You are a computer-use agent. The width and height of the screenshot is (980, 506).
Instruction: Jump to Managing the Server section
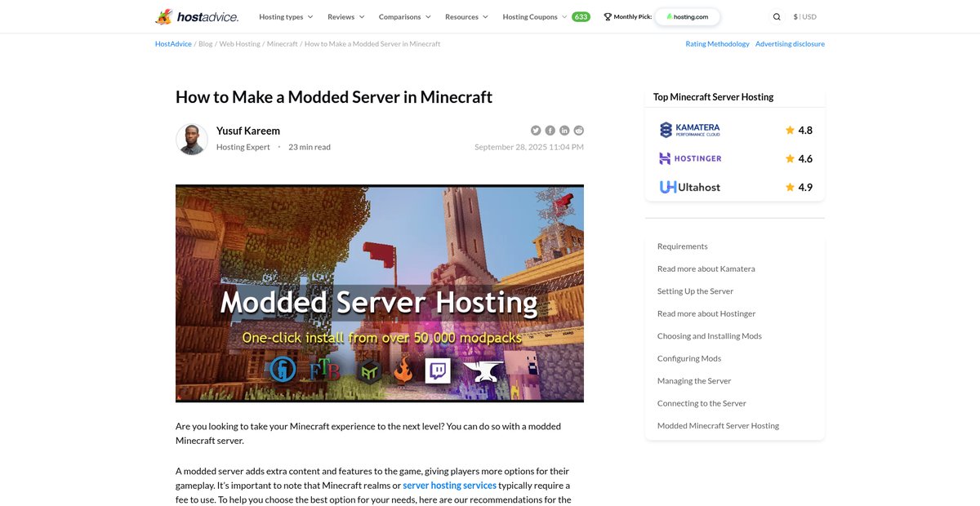694,381
